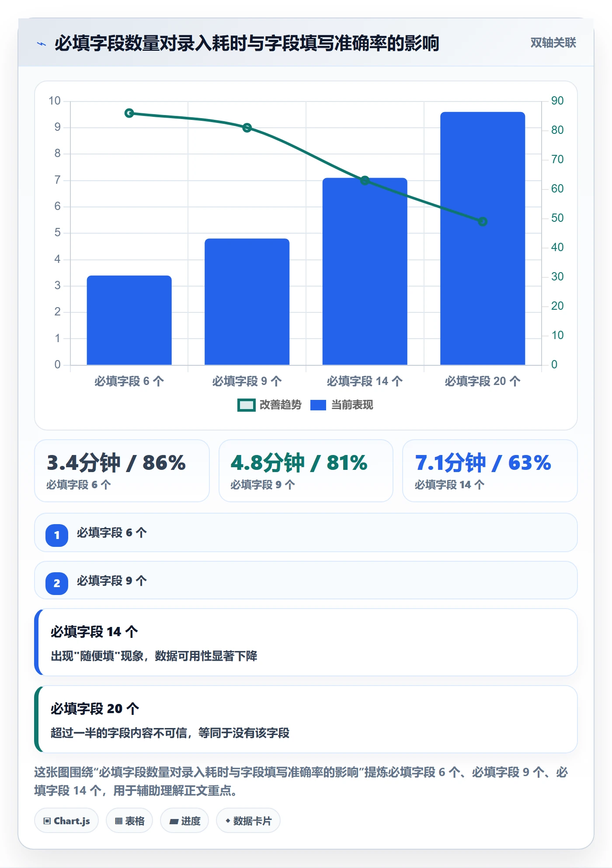Click list row text 必填字段 6 个
The image size is (612, 868).
coord(112,533)
